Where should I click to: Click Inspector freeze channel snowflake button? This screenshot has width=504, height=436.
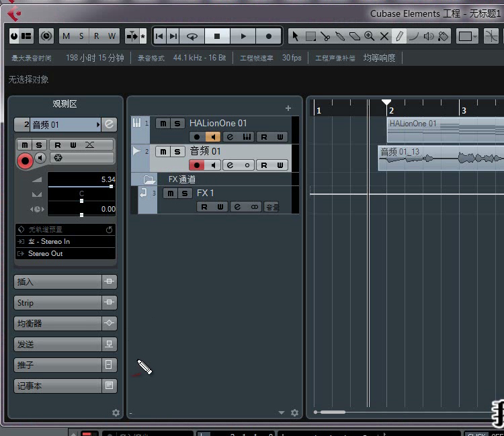(58, 158)
